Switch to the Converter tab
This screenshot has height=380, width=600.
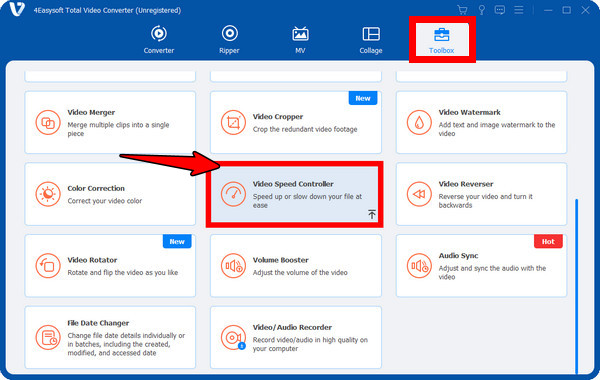(159, 39)
